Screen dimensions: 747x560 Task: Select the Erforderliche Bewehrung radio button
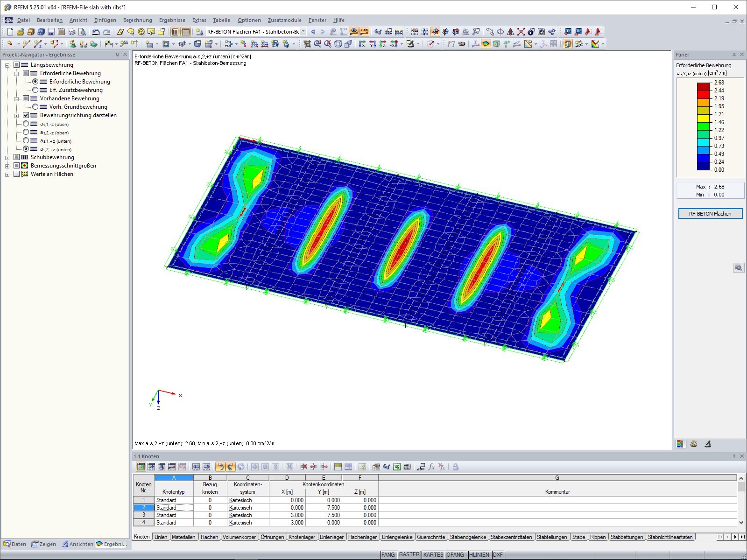click(x=35, y=82)
